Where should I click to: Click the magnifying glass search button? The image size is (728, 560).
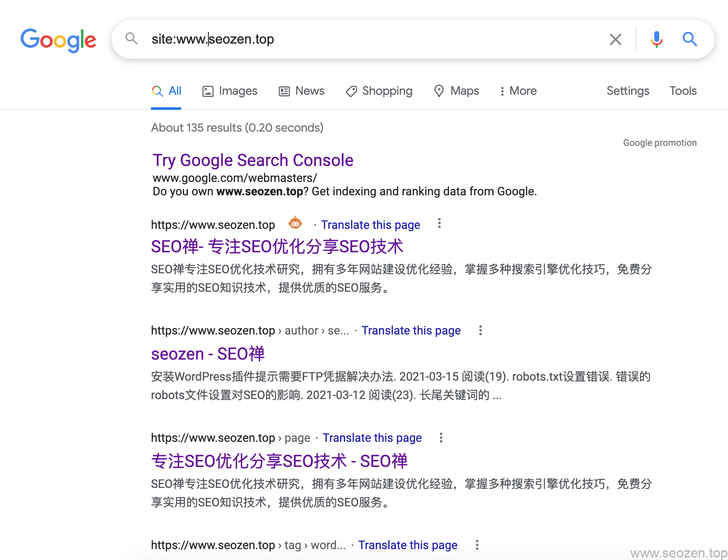pos(690,39)
